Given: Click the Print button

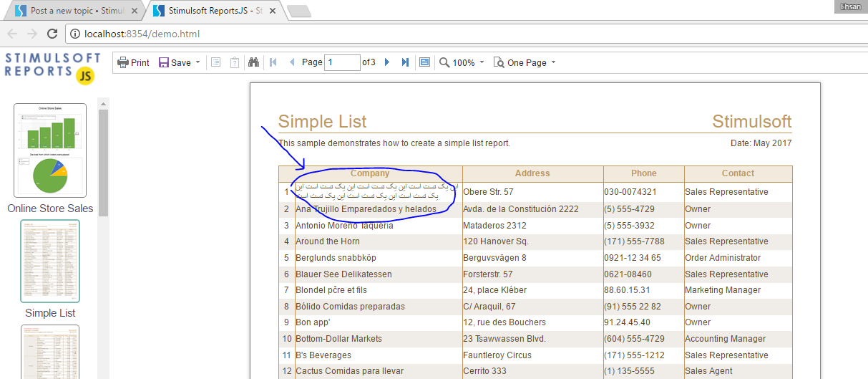Looking at the screenshot, I should point(133,62).
